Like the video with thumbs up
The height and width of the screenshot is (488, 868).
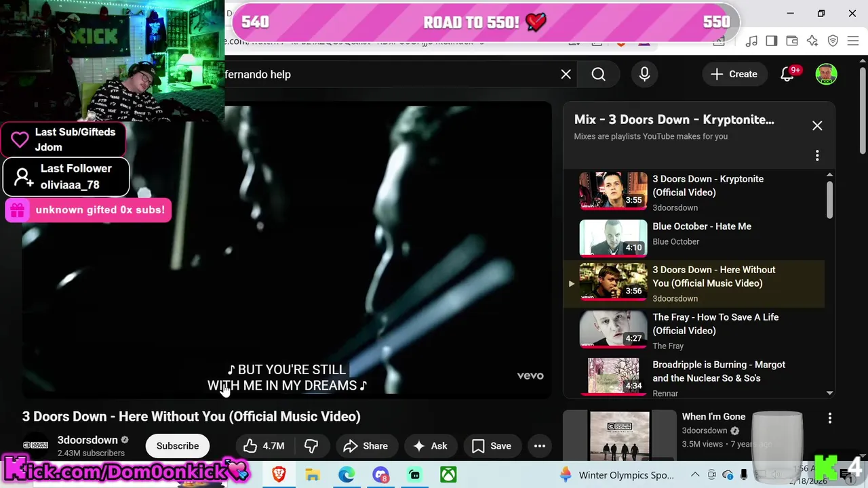click(264, 446)
